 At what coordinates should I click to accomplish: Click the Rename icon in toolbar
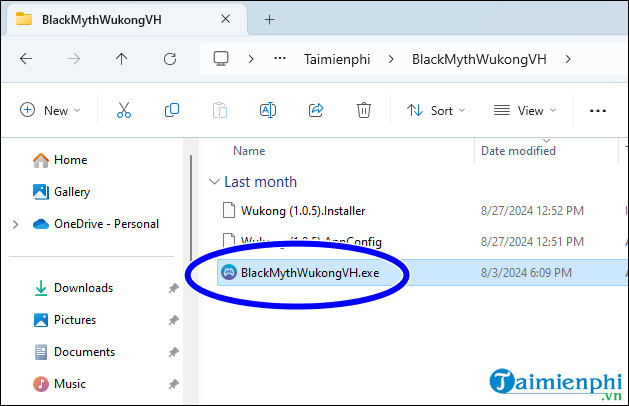click(268, 110)
